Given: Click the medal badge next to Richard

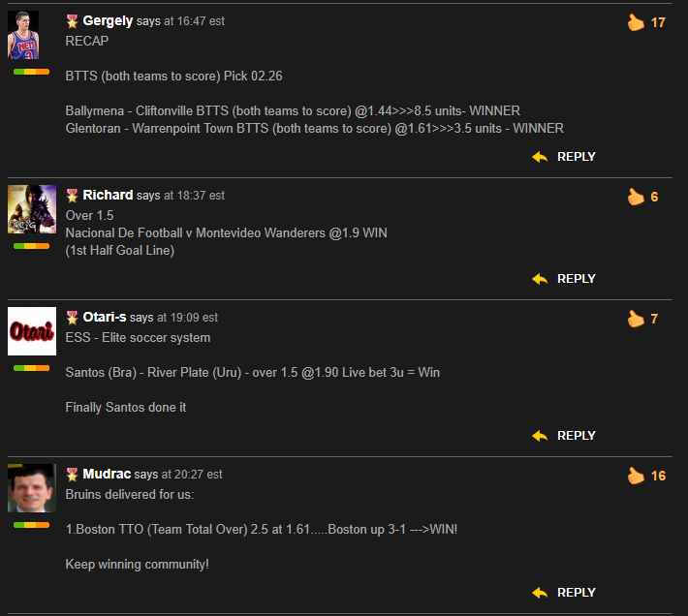Looking at the screenshot, I should 72,196.
